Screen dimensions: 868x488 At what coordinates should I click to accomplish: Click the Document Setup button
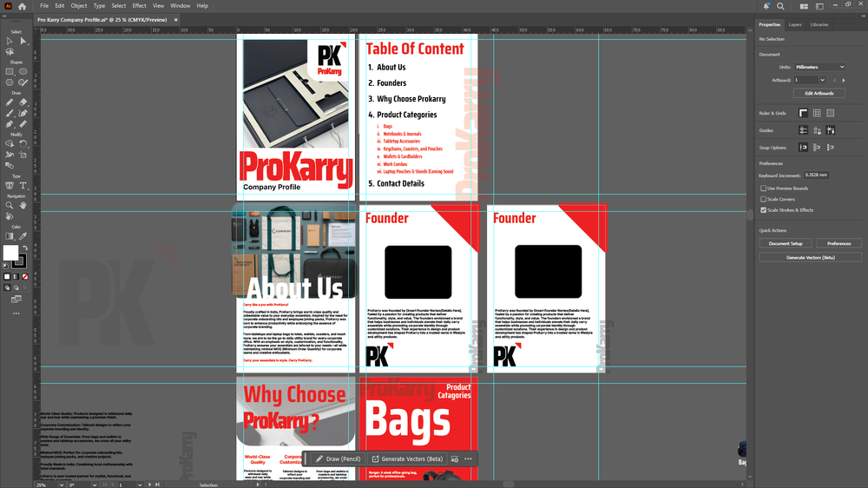pos(786,243)
